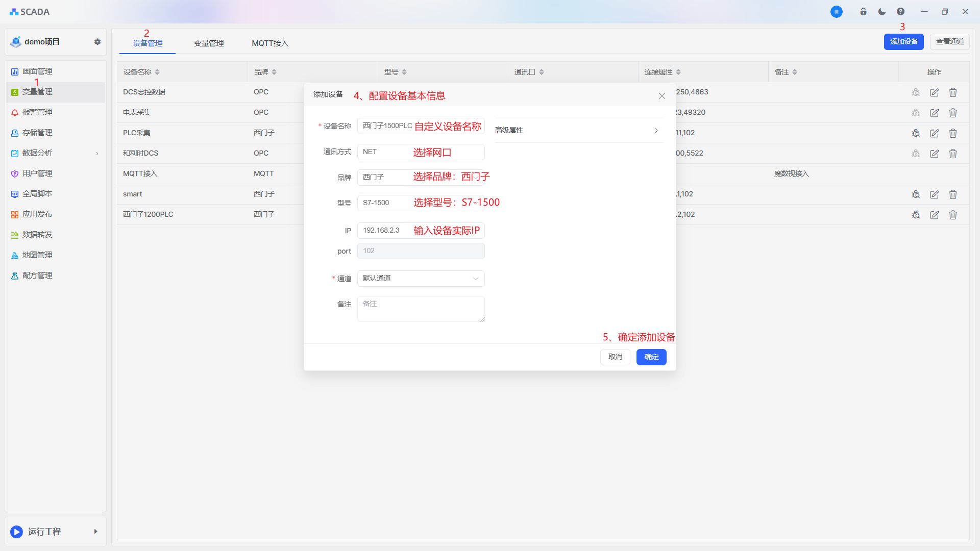980x551 pixels.
Task: Switch to the MQTT接入 tab
Action: point(270,43)
